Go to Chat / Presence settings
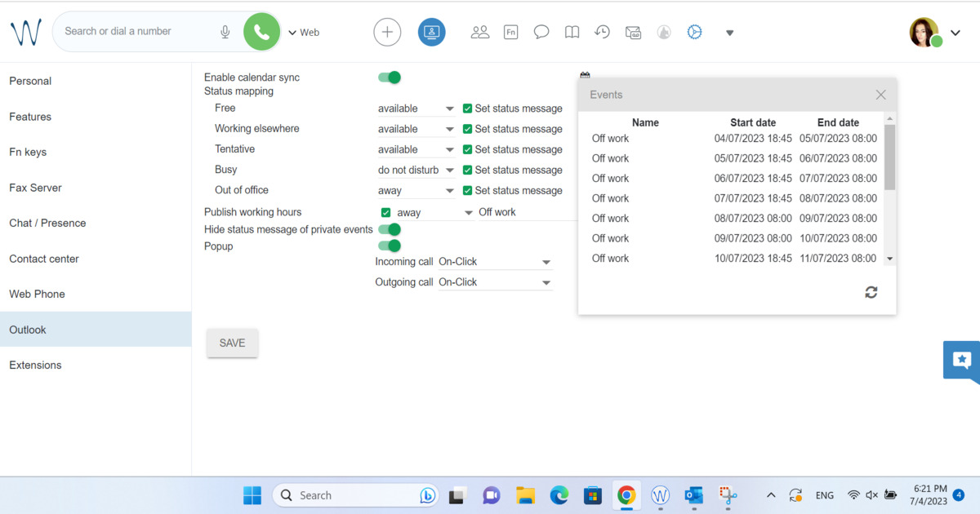The width and height of the screenshot is (980, 514). click(x=47, y=223)
